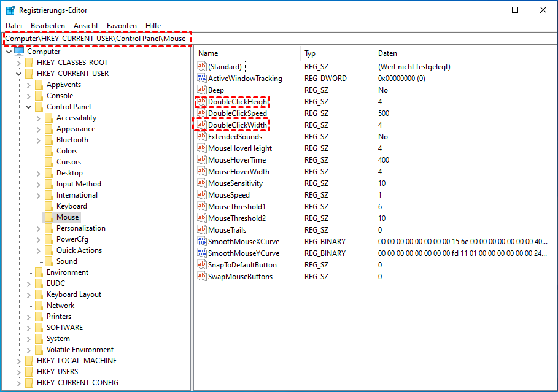Click the string icon beside ExtendedSounds
The height and width of the screenshot is (392, 558).
pos(202,136)
